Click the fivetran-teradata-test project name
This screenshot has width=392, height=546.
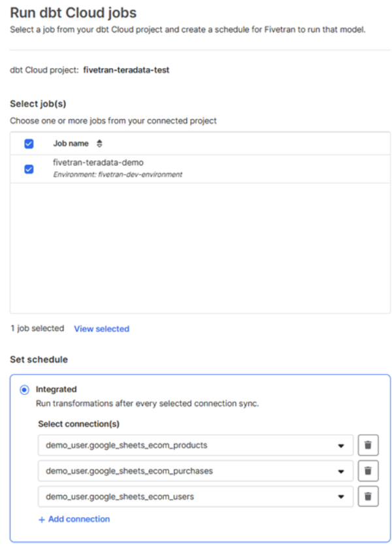pos(126,70)
